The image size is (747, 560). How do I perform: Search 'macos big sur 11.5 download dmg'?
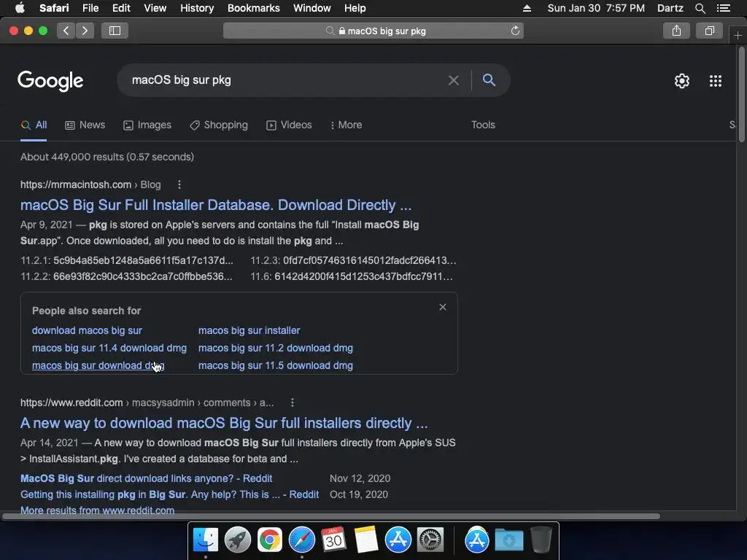click(275, 366)
